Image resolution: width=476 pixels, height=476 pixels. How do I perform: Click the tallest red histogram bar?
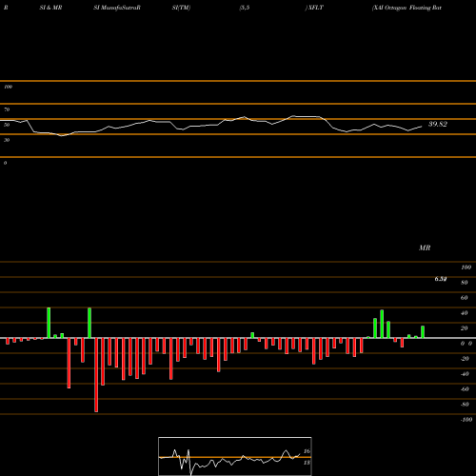[96, 375]
